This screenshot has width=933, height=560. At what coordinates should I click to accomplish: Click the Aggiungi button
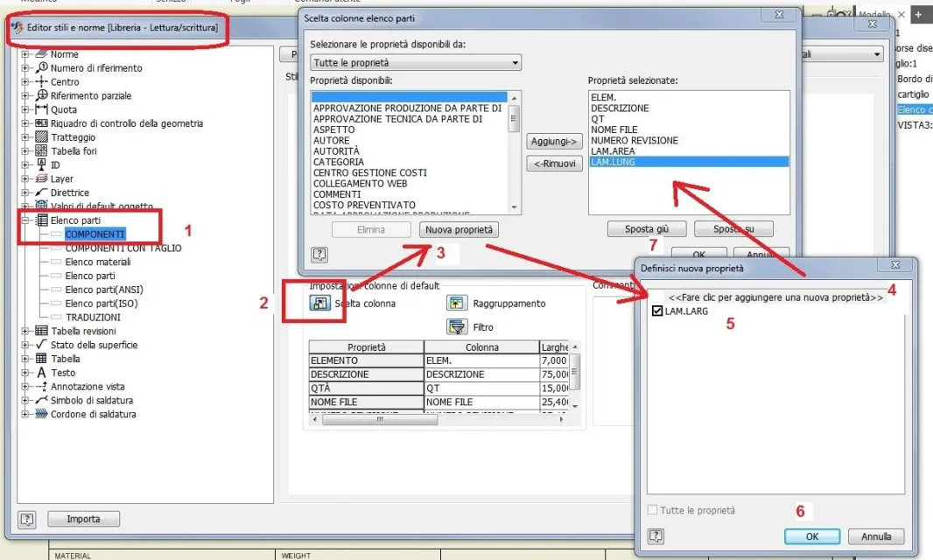pos(554,141)
